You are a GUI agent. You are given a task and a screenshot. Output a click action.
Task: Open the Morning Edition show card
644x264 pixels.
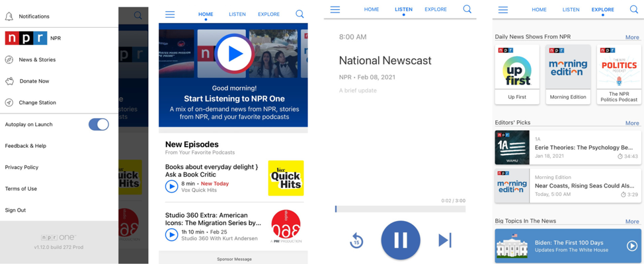tap(568, 75)
